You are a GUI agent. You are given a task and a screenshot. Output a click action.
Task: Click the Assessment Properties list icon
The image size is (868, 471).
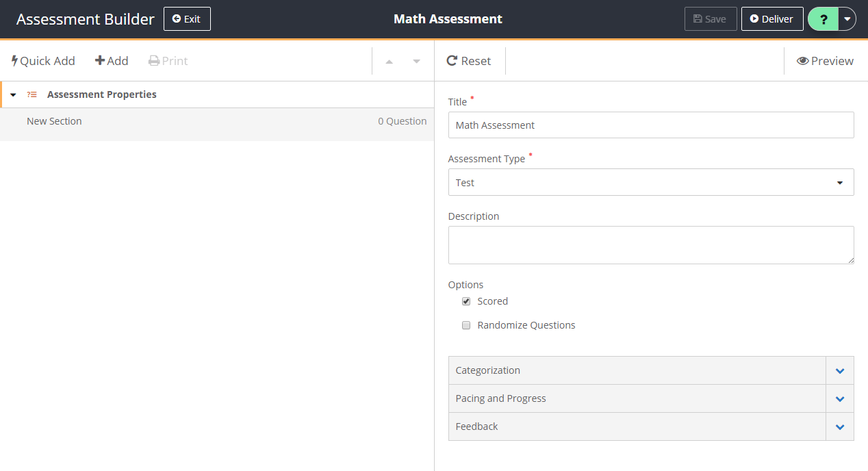(x=32, y=94)
